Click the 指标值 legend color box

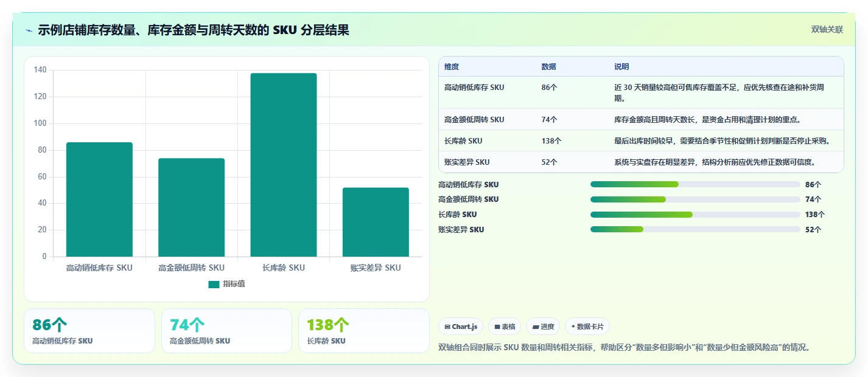214,285
